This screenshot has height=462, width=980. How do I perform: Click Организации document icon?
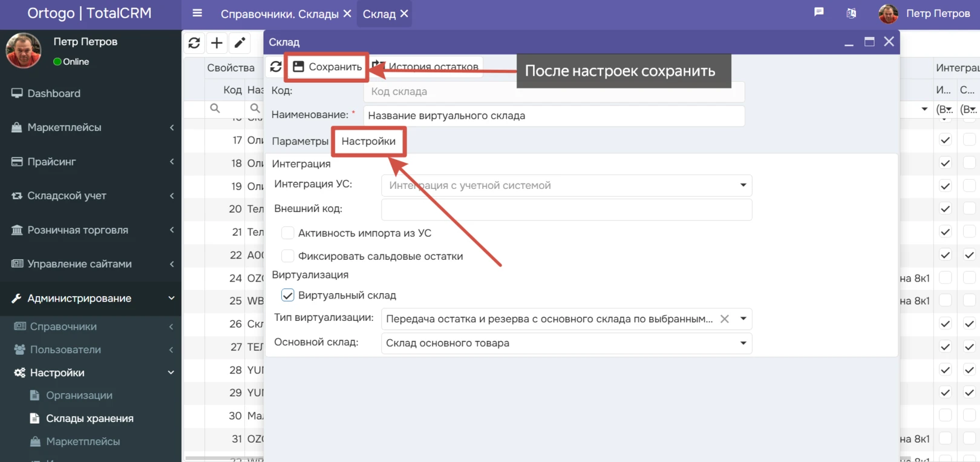[34, 395]
